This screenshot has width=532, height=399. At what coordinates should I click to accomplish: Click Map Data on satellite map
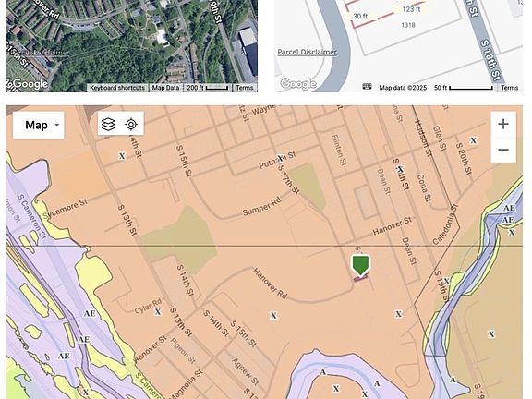165,88
